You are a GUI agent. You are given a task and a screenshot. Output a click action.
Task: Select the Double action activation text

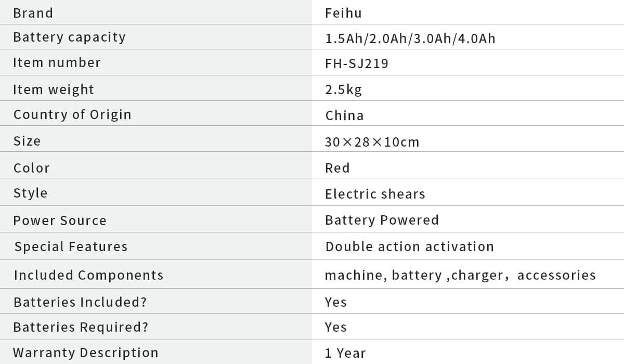click(409, 246)
